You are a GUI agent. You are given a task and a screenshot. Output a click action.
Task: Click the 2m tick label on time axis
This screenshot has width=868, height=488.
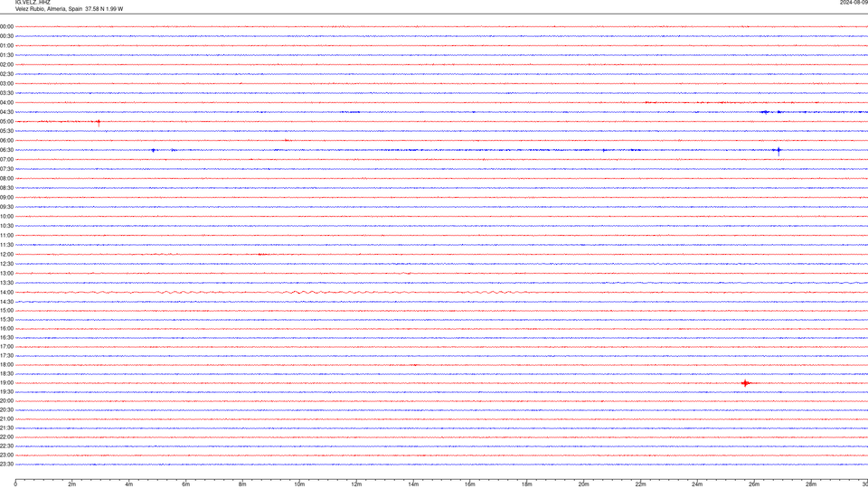(72, 484)
